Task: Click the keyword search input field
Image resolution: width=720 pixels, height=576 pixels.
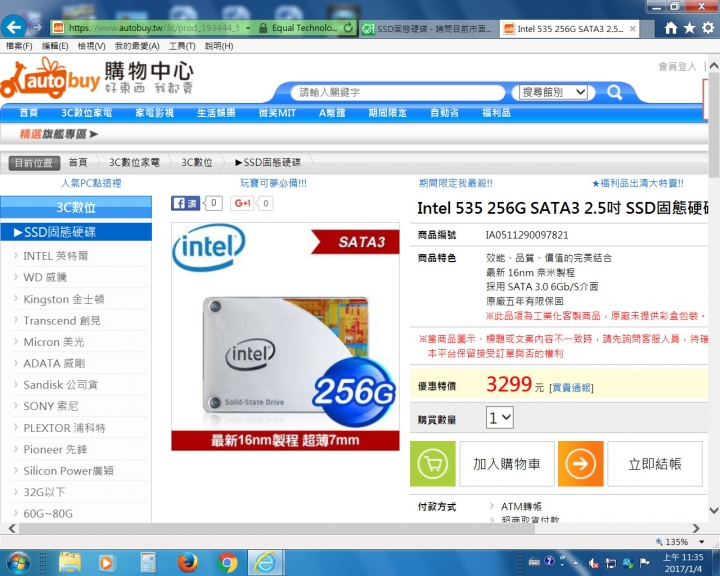Action: (x=398, y=92)
